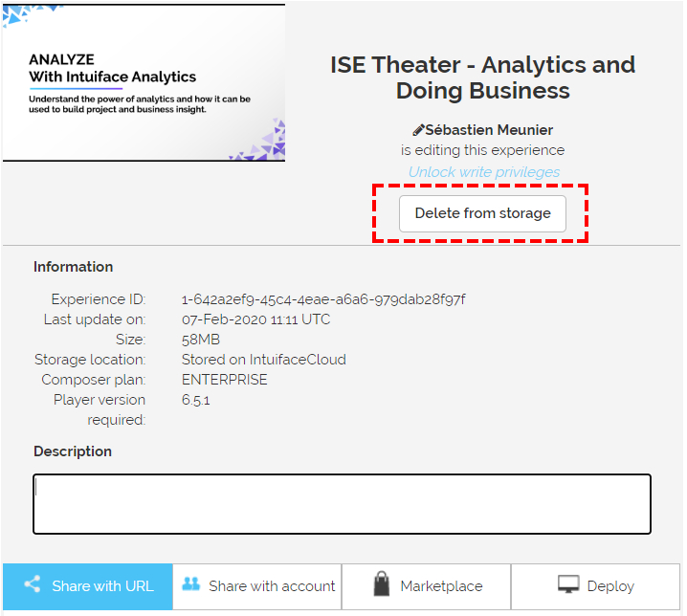
Task: Click the ENTERPRISE composer plan value
Action: 224,380
